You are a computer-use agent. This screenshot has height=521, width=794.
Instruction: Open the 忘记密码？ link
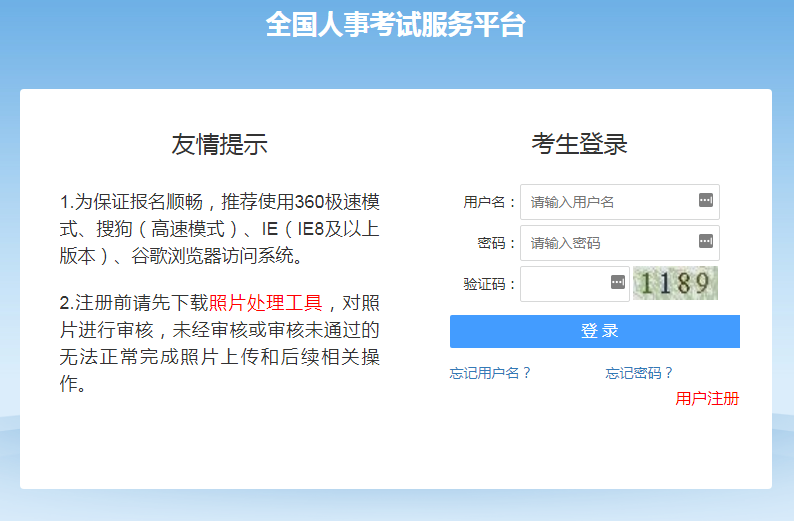tap(639, 373)
